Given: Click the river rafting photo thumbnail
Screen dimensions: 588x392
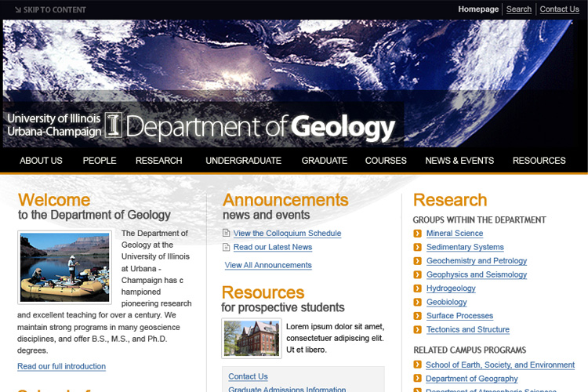Looking at the screenshot, I should coord(64,267).
